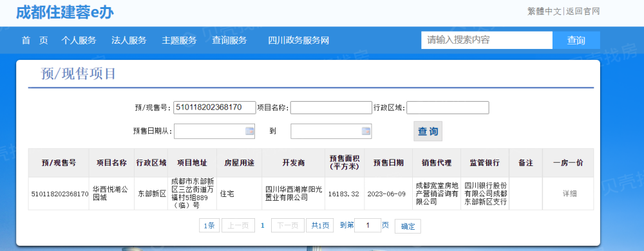The width and height of the screenshot is (644, 251).
Task: Click bank cell 四川银行股份有限公司成都东部新区支行
Action: click(x=486, y=194)
